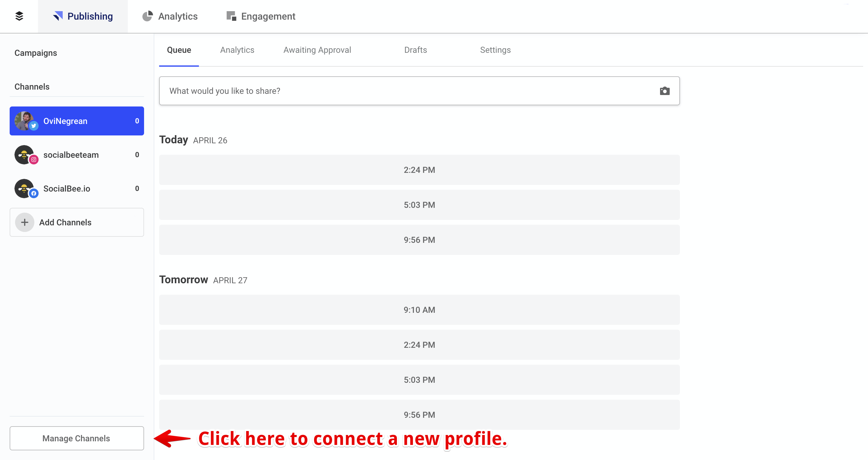Click the 0 count beside OviNegrean
Image resolution: width=868 pixels, height=460 pixels.
[x=137, y=121]
